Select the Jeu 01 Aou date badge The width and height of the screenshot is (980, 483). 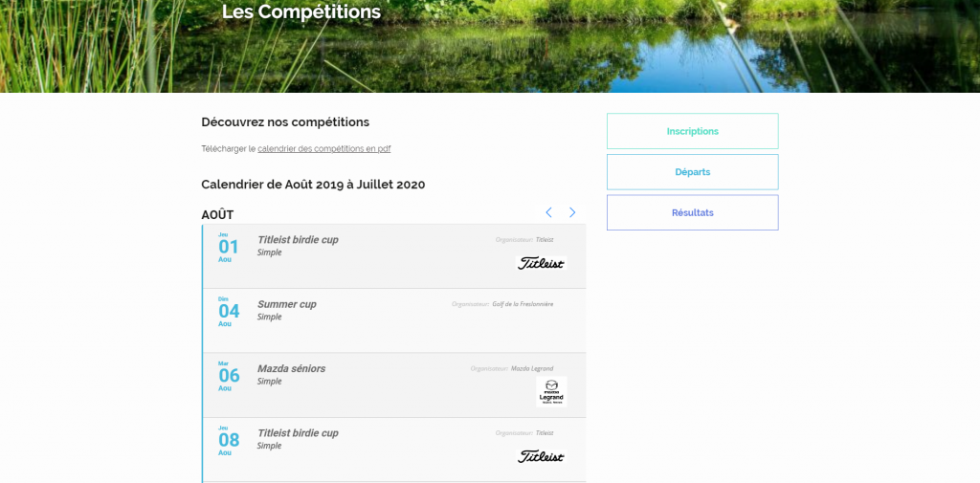pyautogui.click(x=229, y=247)
